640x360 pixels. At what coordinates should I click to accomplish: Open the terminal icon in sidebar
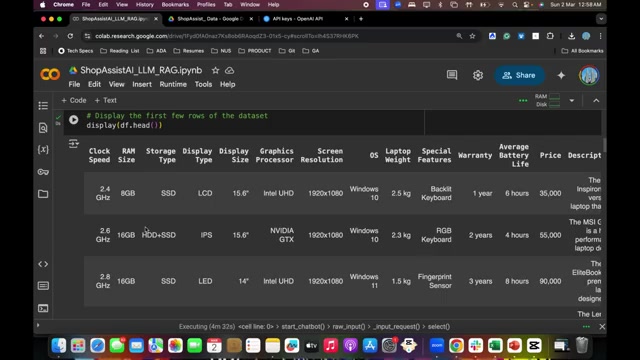point(43,308)
